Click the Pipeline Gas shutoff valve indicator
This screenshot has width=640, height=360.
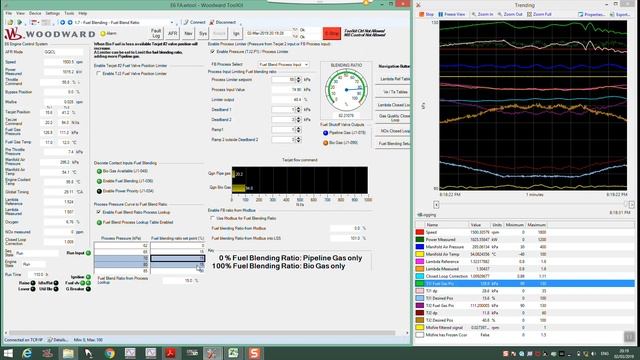click(x=325, y=133)
